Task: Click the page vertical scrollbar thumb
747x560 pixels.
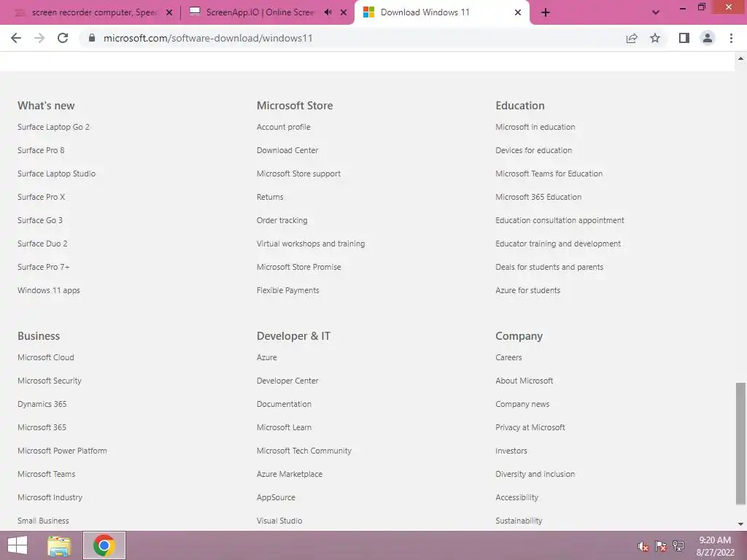Action: (740, 443)
